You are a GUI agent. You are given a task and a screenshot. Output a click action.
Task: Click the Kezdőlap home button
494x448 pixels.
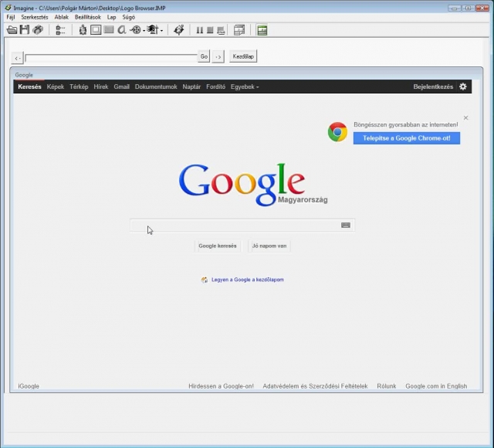pos(243,56)
